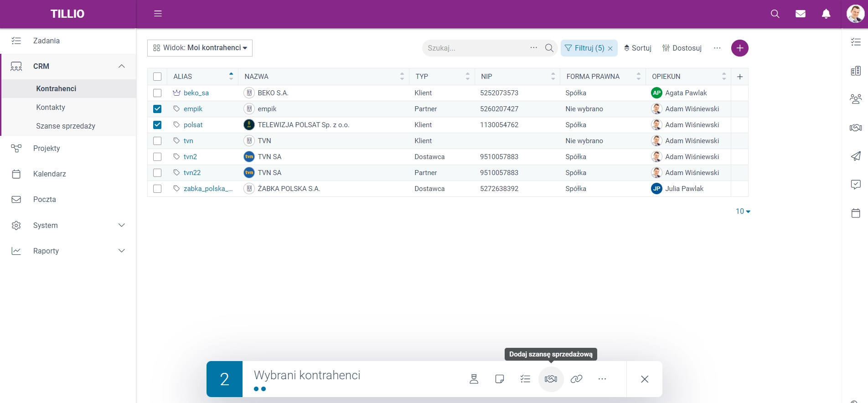Add task list icon in selection bar
This screenshot has width=868, height=403.
525,379
